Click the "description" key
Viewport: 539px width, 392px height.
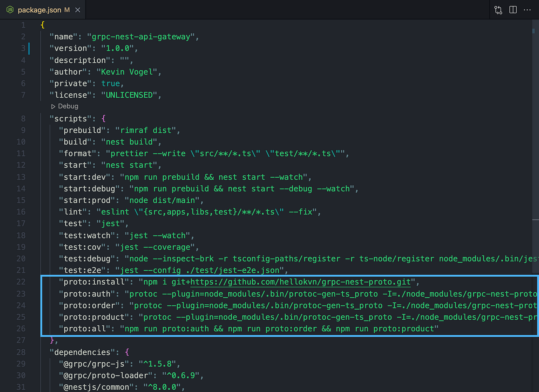pos(80,60)
